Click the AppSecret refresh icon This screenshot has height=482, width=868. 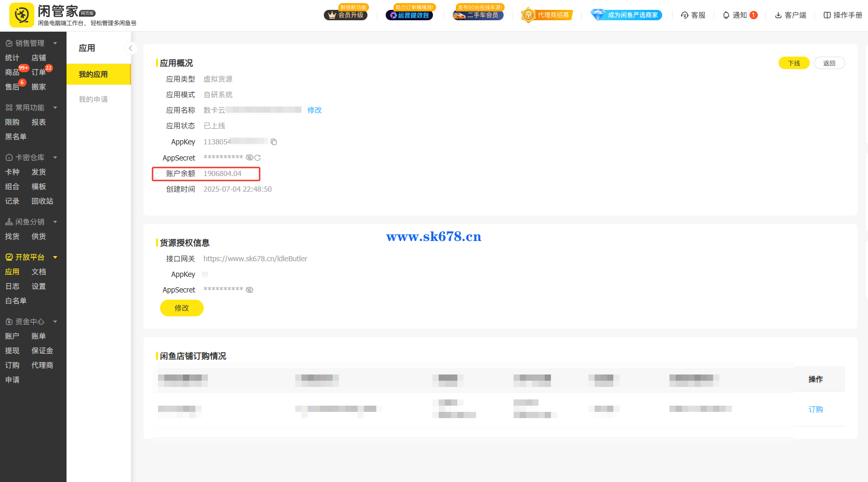click(x=257, y=158)
